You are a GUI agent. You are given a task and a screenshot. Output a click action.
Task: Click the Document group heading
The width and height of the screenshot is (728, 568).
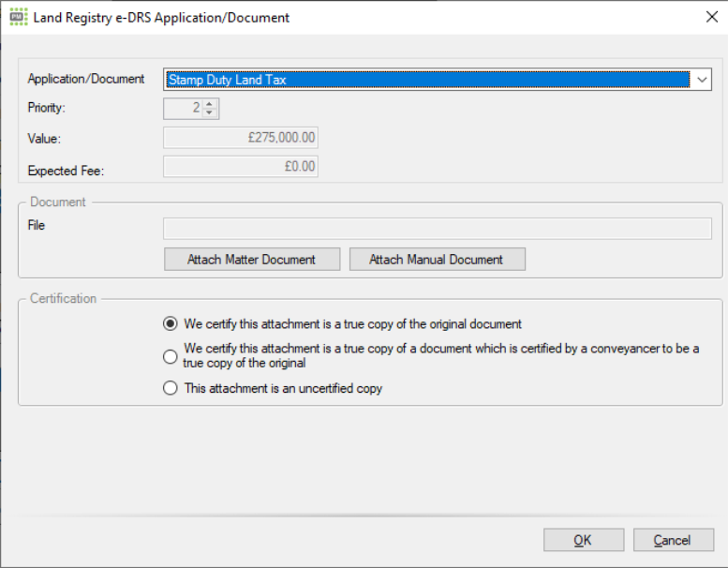(x=57, y=202)
